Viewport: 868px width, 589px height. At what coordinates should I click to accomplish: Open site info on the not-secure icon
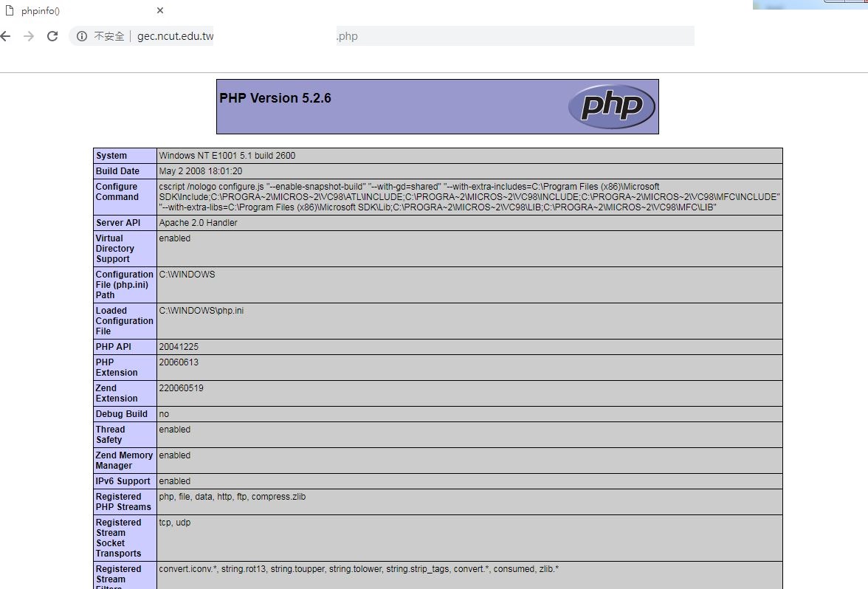[82, 37]
